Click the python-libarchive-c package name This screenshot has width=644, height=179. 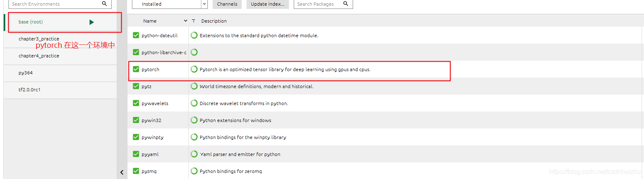164,53
